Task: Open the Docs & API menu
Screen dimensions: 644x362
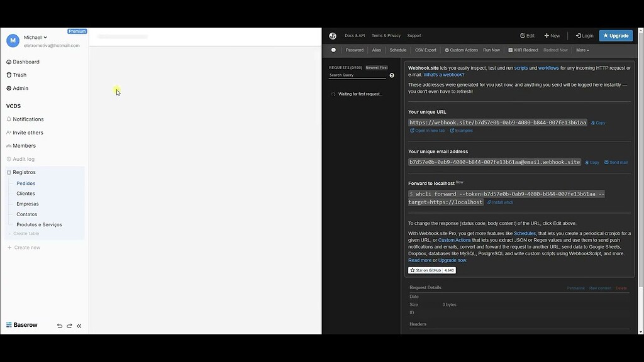Action: pyautogui.click(x=355, y=35)
